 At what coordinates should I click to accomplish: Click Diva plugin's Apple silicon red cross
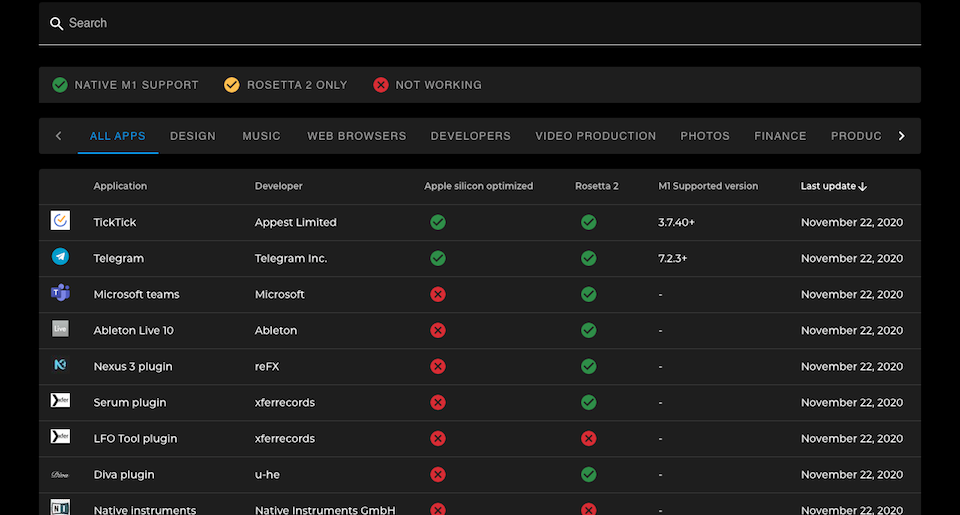pyautogui.click(x=438, y=475)
